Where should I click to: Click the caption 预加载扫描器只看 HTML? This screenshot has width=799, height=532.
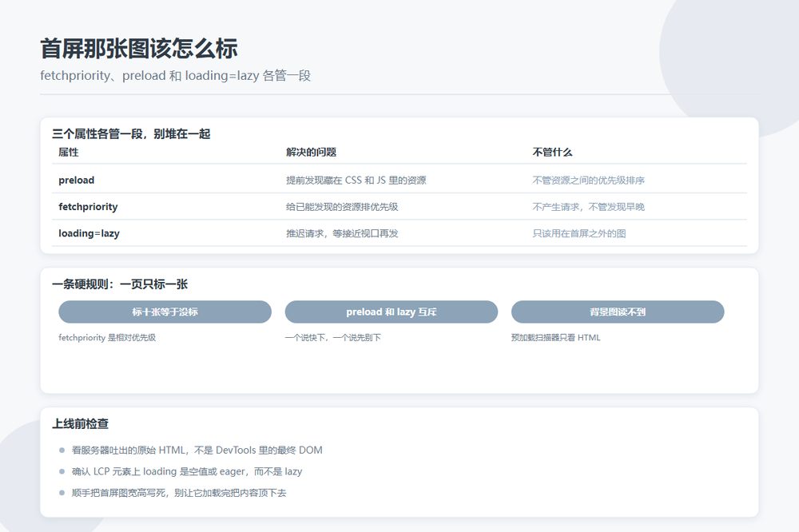click(556, 337)
